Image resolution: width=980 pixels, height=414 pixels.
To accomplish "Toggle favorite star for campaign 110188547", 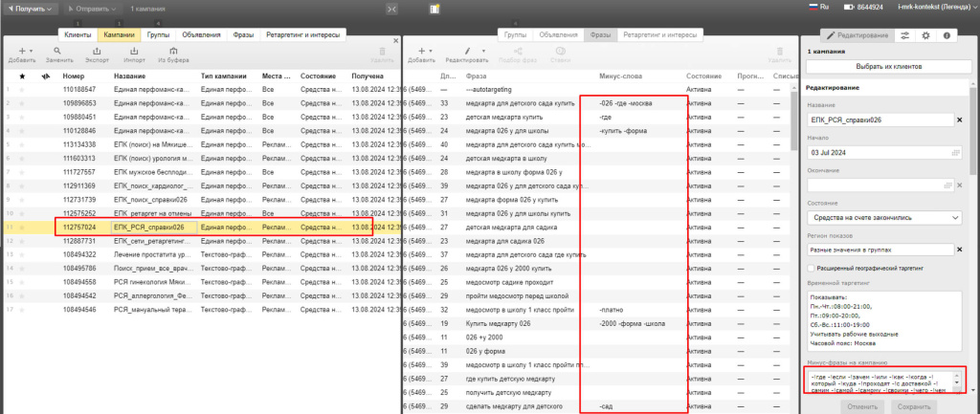I will point(21,89).
